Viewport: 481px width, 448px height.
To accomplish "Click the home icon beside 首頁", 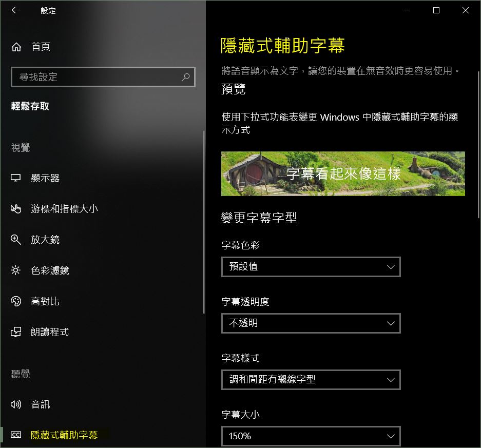I will click(x=16, y=47).
